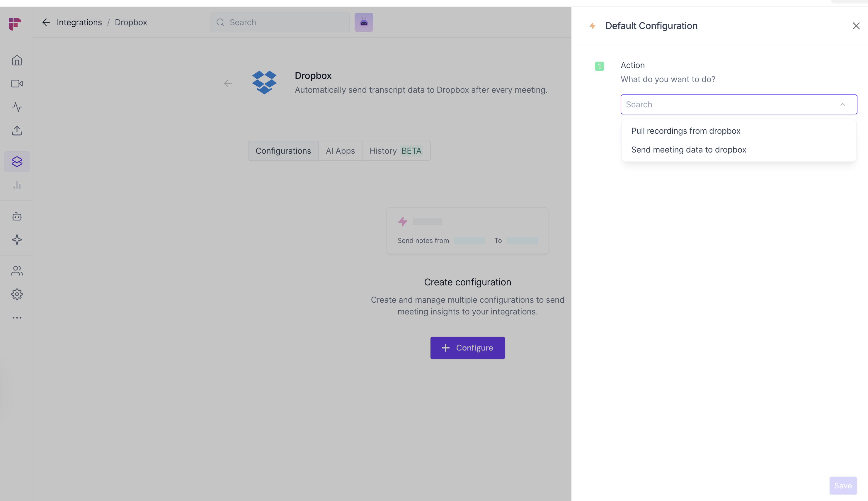Open the sparkle AI icon in the sidebar

[x=17, y=240]
